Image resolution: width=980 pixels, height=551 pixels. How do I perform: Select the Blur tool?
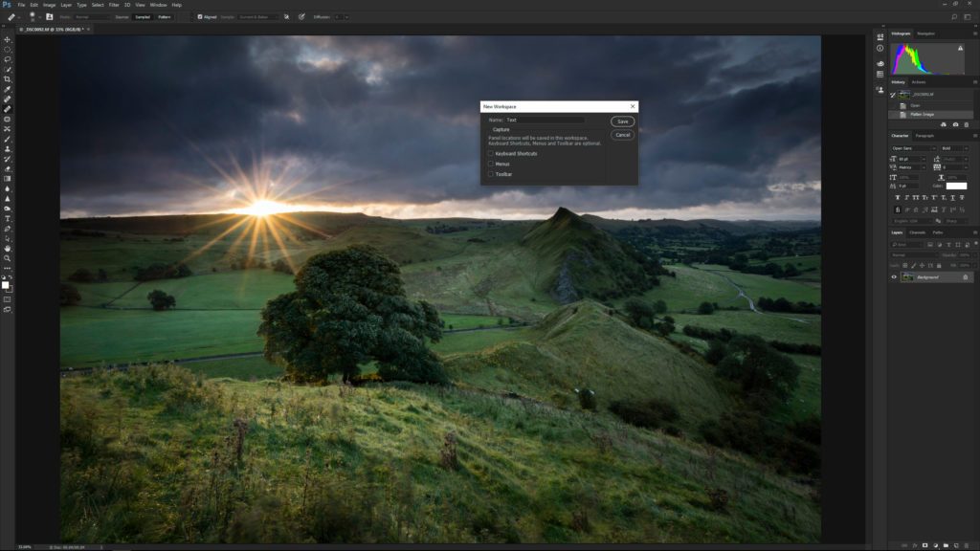click(x=8, y=188)
